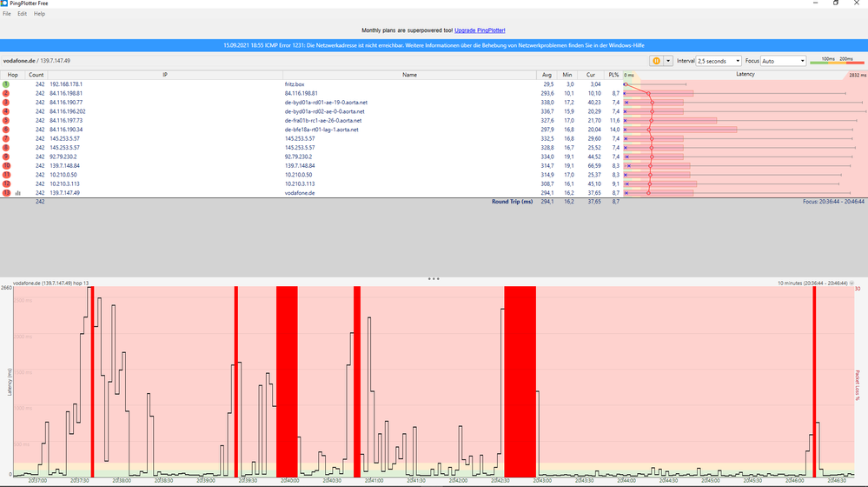The height and width of the screenshot is (487, 868).
Task: Click hop 1 latency bar in Latency column
Action: click(655, 84)
